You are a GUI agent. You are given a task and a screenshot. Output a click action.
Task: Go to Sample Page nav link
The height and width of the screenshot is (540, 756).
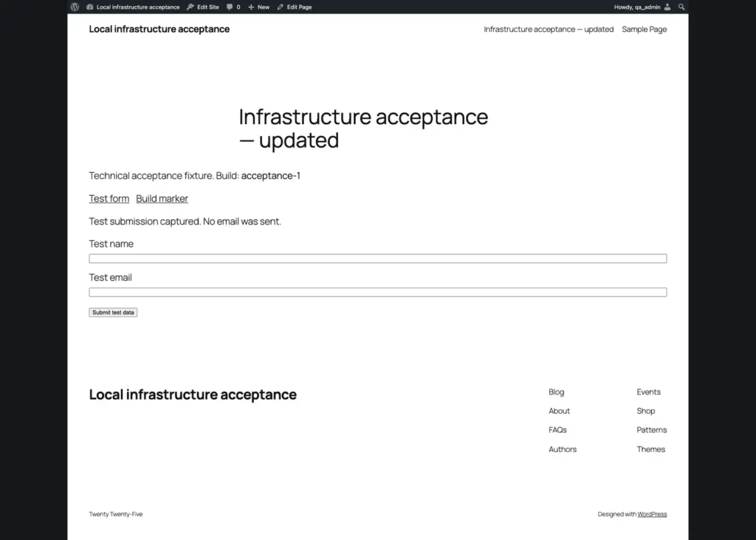click(644, 29)
